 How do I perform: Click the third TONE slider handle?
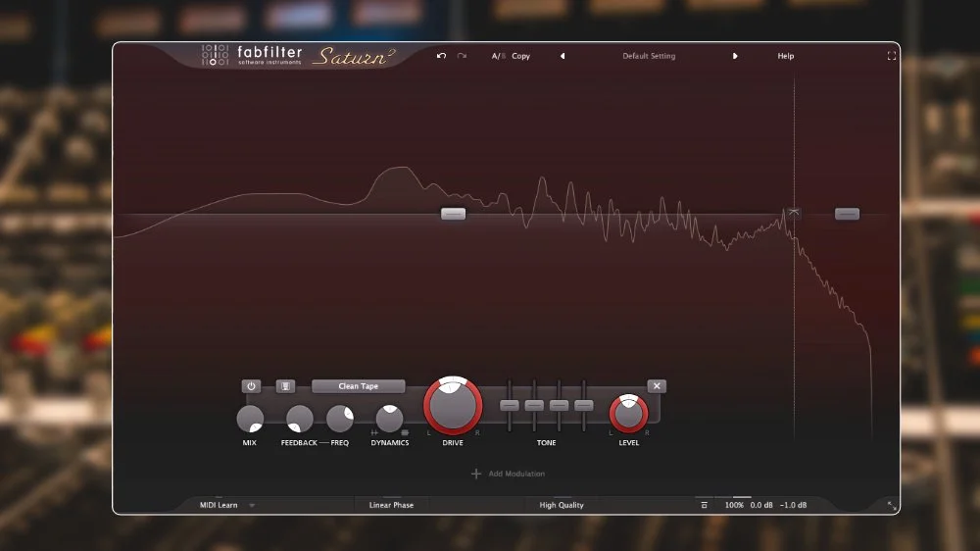click(x=559, y=405)
